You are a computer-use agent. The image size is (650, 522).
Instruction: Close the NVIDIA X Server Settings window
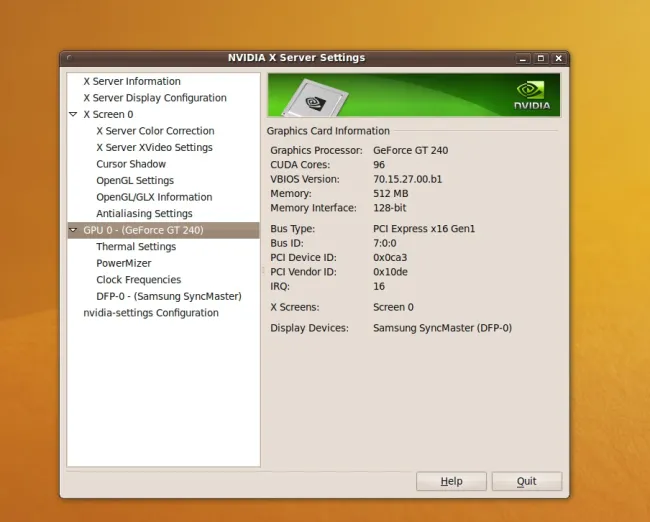pos(558,58)
